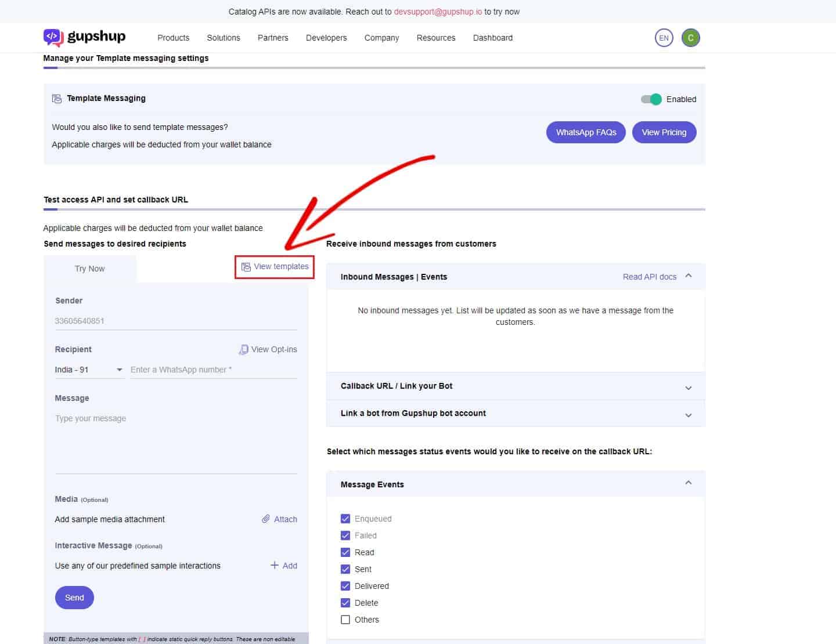Open the Resources menu

(436, 38)
